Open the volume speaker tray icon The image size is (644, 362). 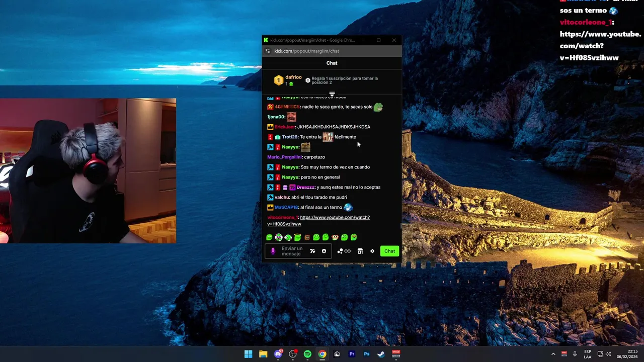[608, 354]
